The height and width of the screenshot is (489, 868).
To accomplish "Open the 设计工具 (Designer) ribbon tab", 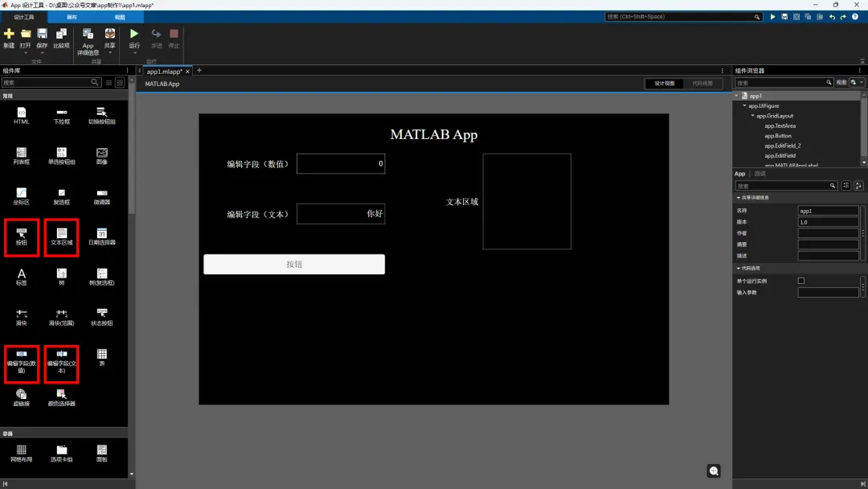I will [24, 17].
